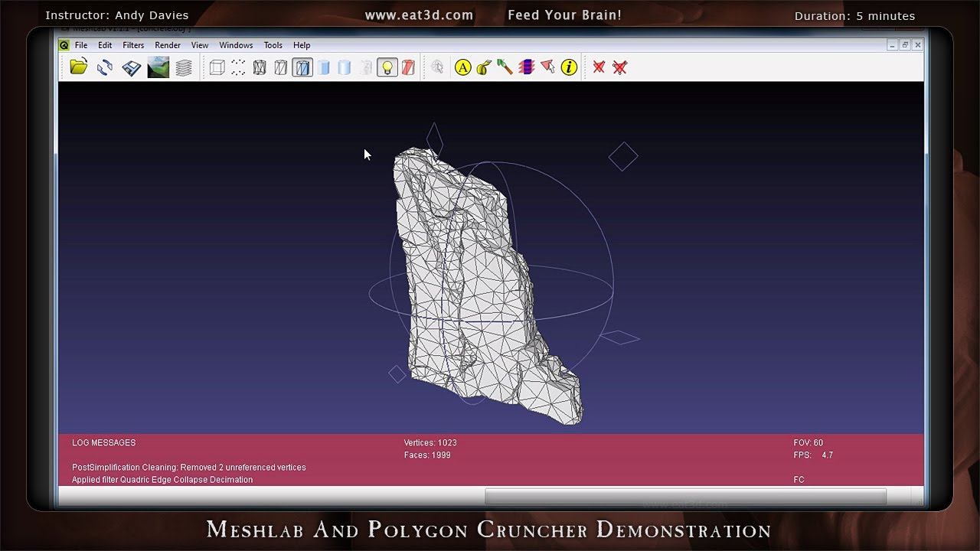Click the 'Faces: 1999' readout
980x551 pixels.
tap(427, 455)
